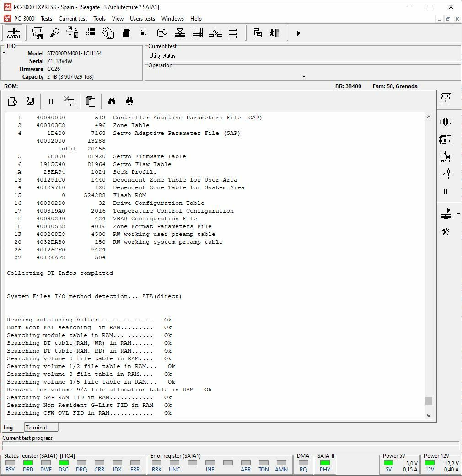Click the play arrow at toolbar end
This screenshot has height=476, width=462.
click(x=298, y=33)
